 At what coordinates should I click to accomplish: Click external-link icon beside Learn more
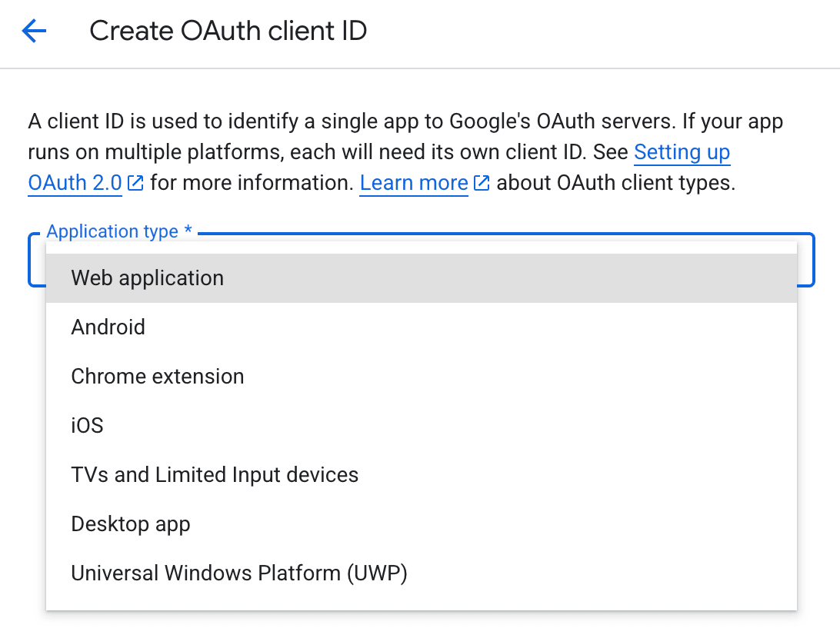point(482,184)
